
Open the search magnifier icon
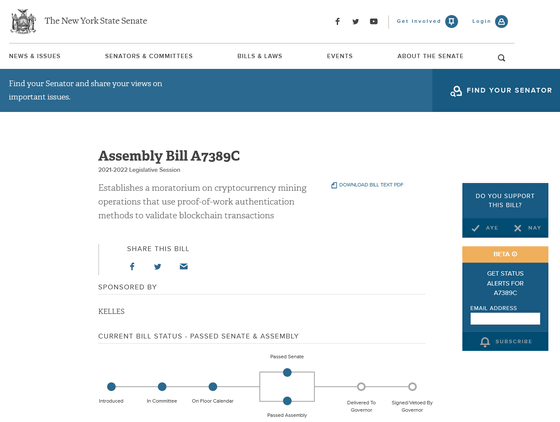(x=501, y=58)
